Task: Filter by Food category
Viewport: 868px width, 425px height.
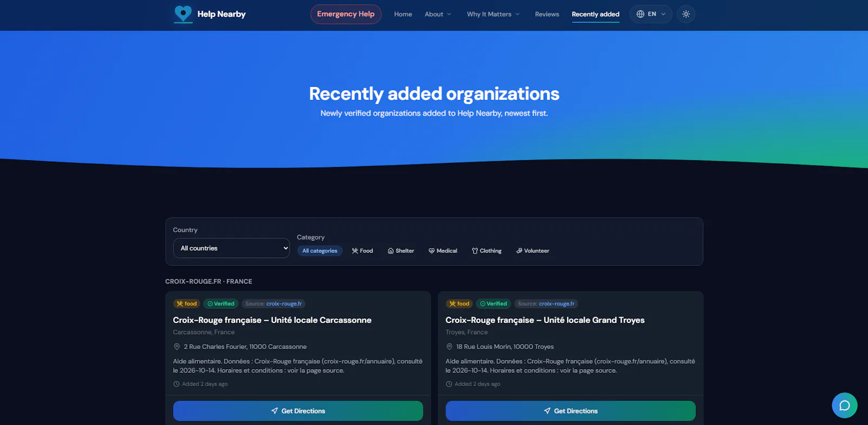Action: coord(362,251)
